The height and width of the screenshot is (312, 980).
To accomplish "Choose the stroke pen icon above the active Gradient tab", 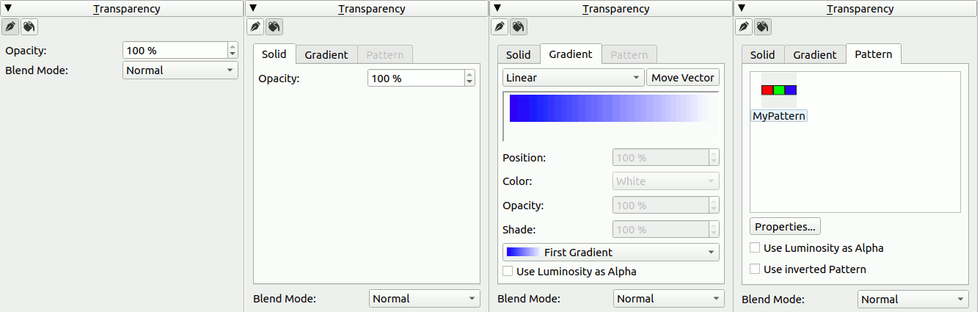I will pos(499,26).
